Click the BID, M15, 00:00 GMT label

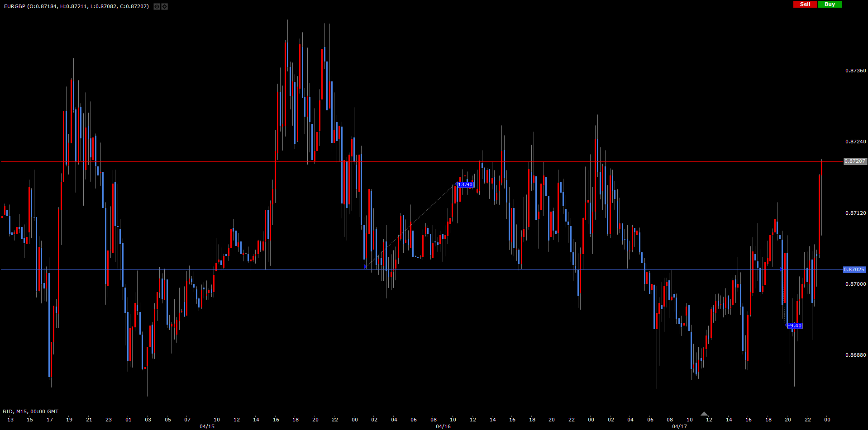[x=31, y=411]
